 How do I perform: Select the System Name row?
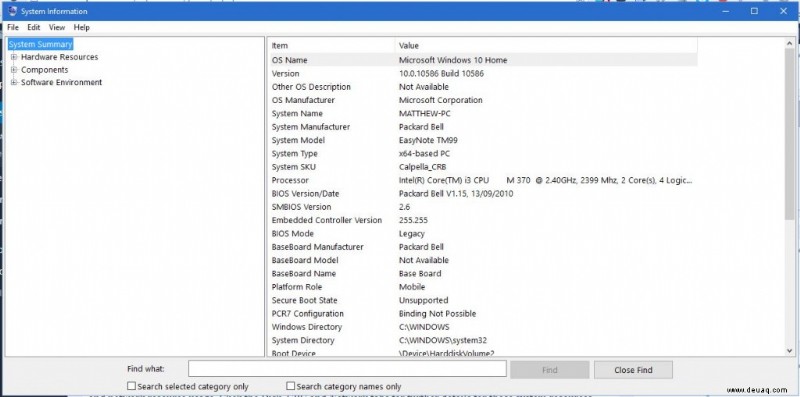click(x=483, y=113)
